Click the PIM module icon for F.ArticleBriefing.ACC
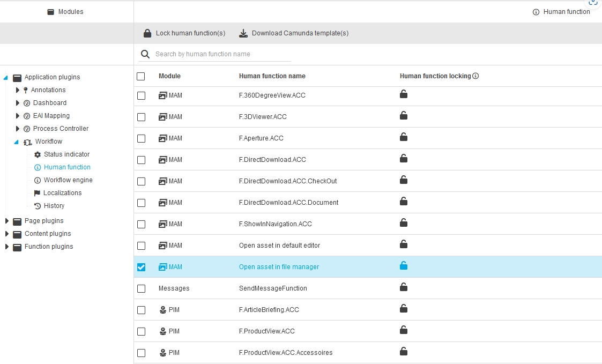Image resolution: width=602 pixels, height=364 pixels. pos(163,310)
